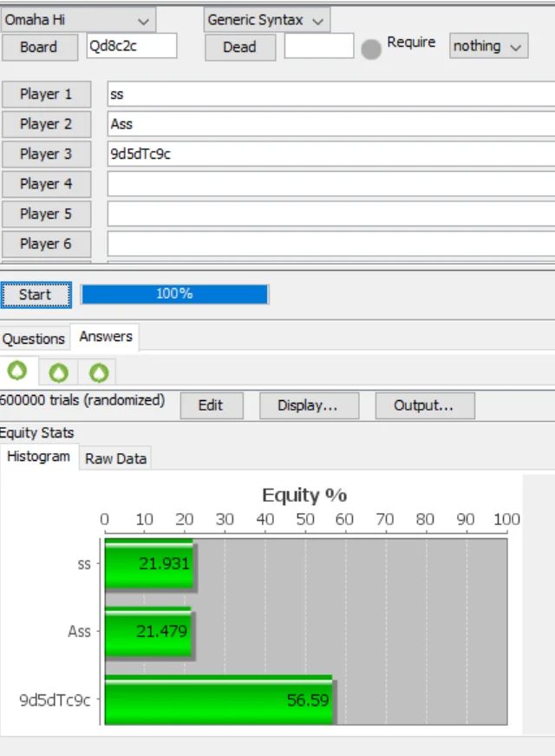Select the first green droplet answer tab

17,371
